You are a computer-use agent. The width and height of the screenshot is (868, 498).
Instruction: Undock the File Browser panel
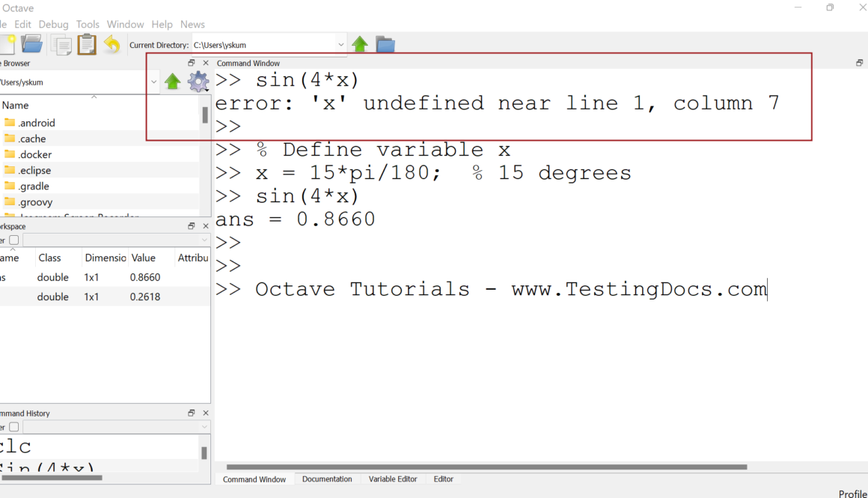(192, 63)
